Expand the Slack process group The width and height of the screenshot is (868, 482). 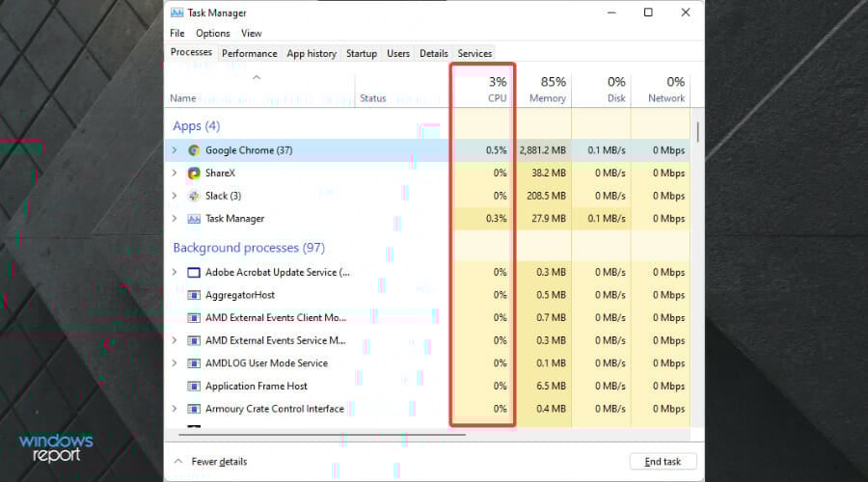(x=175, y=196)
